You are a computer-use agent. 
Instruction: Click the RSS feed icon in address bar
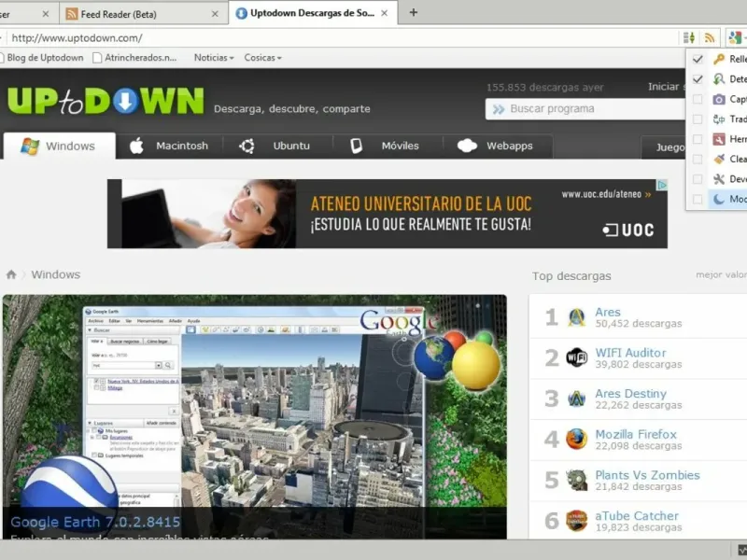[x=710, y=37]
